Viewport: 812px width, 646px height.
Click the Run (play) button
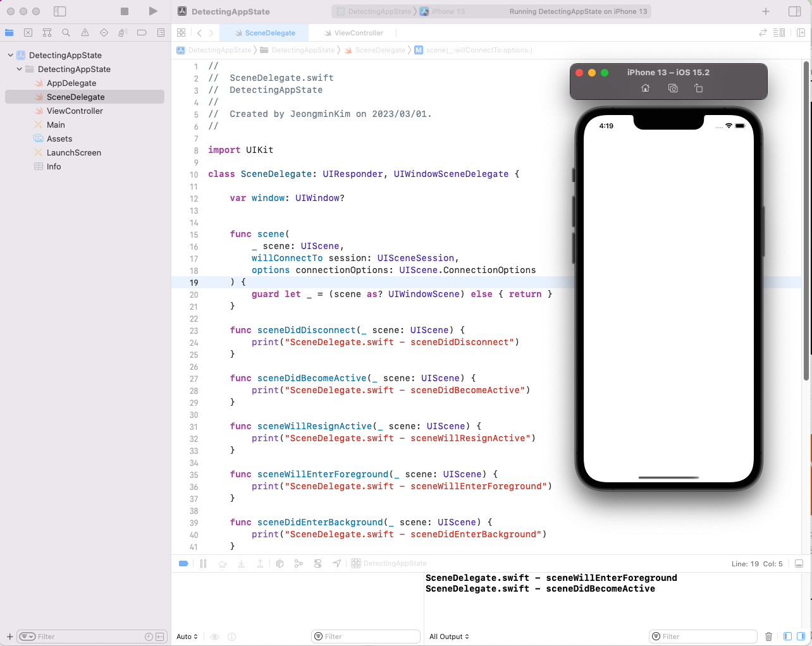[x=152, y=11]
